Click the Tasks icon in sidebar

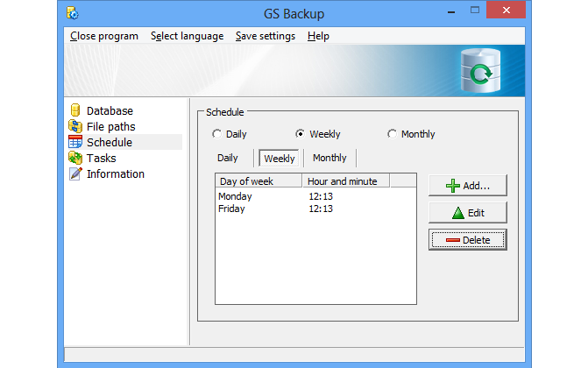[x=75, y=159]
